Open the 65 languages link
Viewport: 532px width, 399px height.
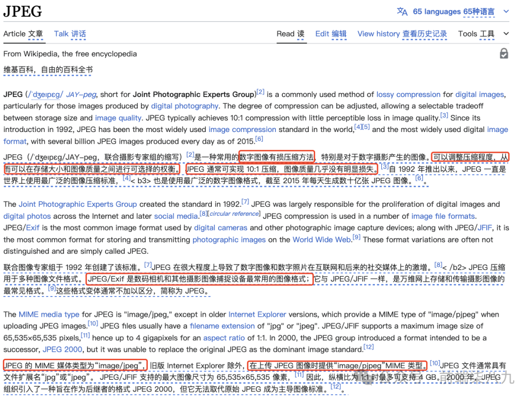pyautogui.click(x=454, y=11)
